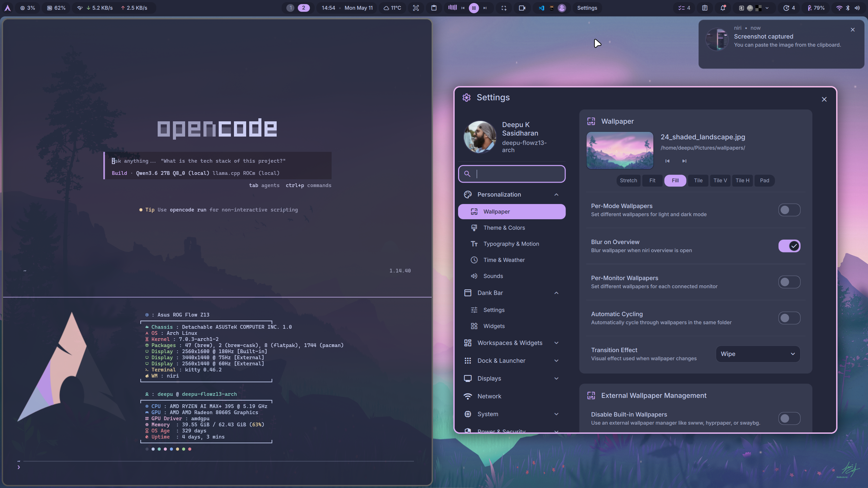
Task: Open the clock showing 14:54
Action: (x=328, y=8)
